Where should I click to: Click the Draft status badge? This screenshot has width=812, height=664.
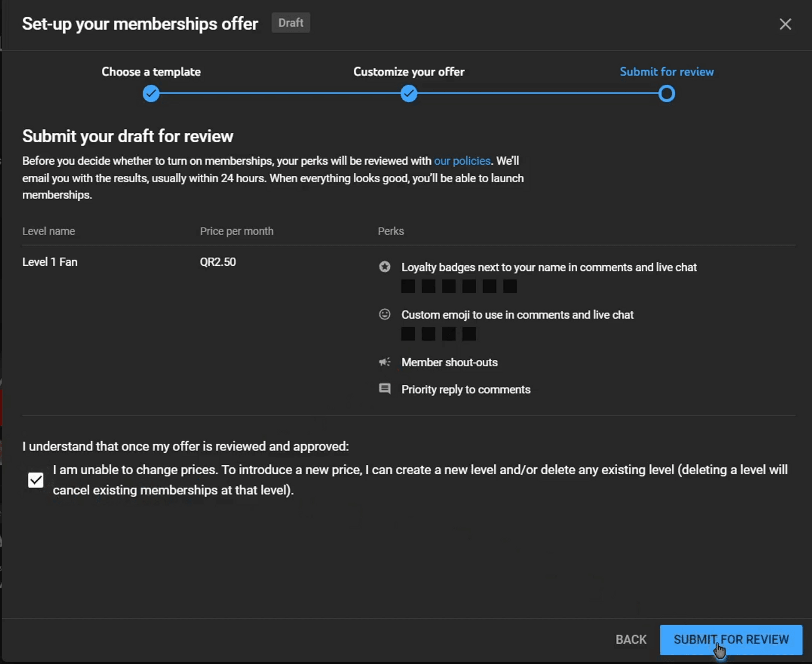tap(291, 23)
